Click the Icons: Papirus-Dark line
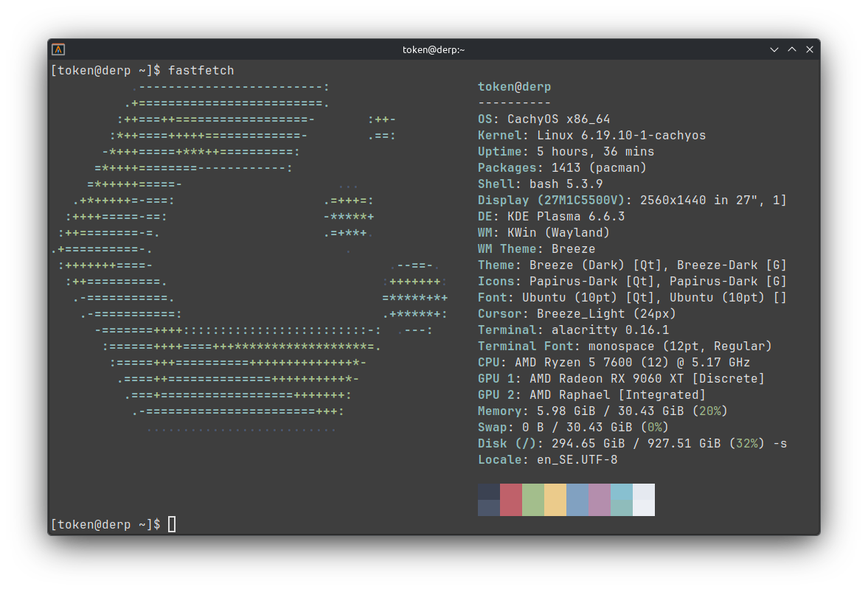Screen dimensions: 868x592 coord(632,281)
